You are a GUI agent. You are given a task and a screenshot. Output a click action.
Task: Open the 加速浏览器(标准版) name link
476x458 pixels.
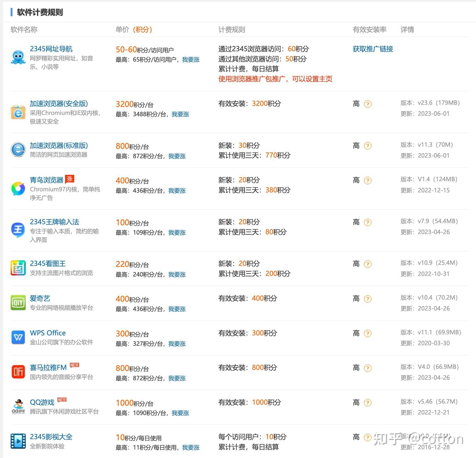point(59,145)
